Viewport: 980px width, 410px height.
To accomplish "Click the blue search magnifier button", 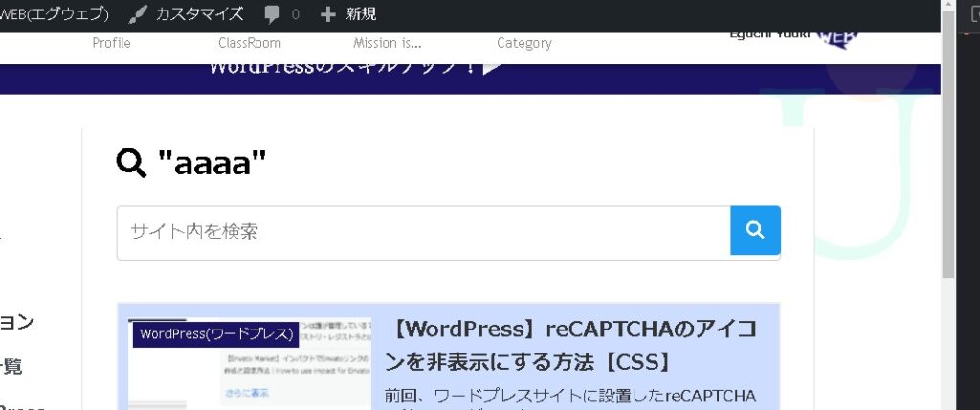I will [755, 231].
